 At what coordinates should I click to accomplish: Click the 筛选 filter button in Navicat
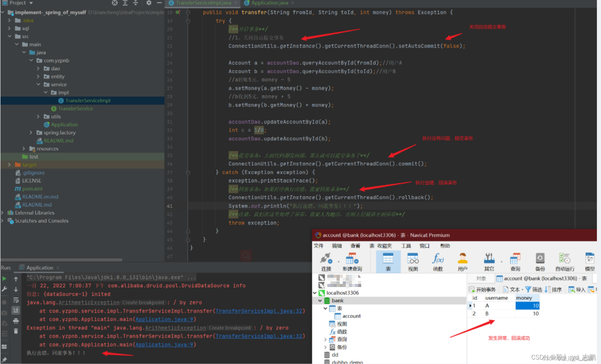coord(534,289)
